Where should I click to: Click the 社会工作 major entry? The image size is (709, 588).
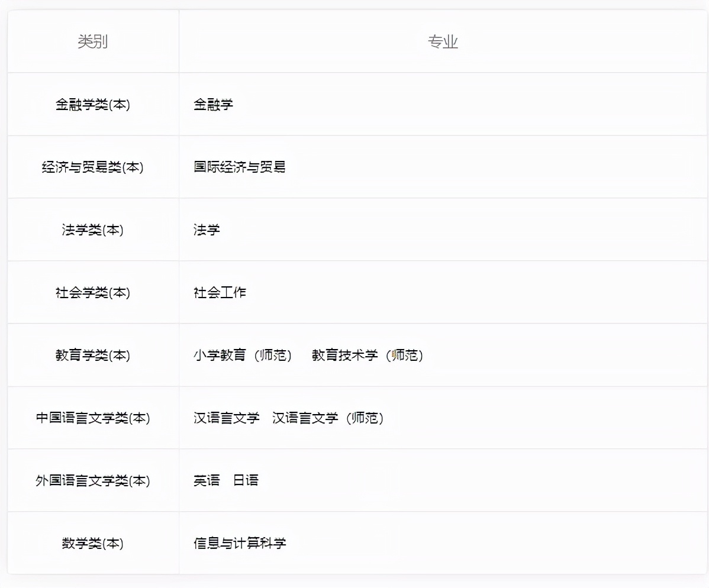point(219,292)
